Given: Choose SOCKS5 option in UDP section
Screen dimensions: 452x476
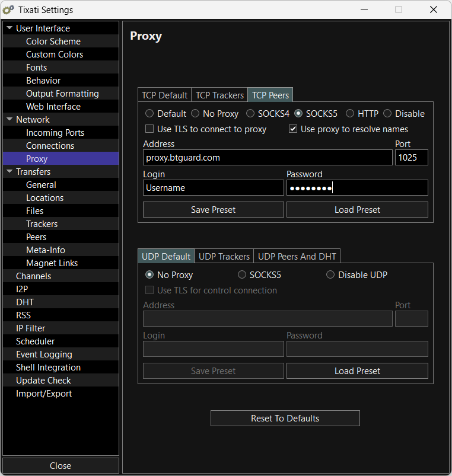Looking at the screenshot, I should (x=242, y=275).
